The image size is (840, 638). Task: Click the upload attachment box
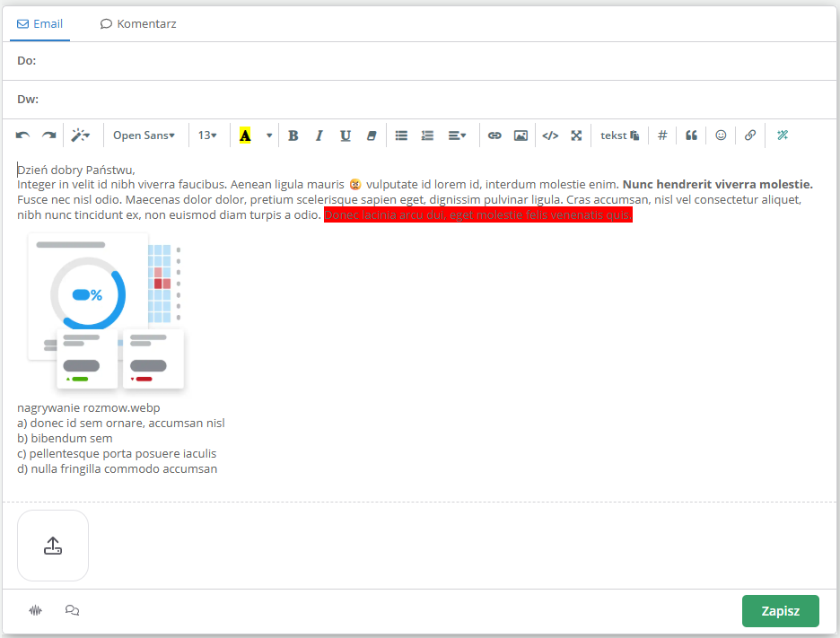tap(53, 546)
